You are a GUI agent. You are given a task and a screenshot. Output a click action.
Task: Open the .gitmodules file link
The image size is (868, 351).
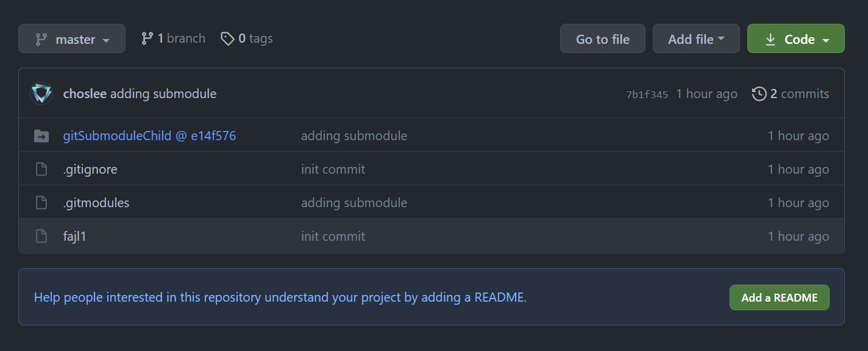[96, 203]
